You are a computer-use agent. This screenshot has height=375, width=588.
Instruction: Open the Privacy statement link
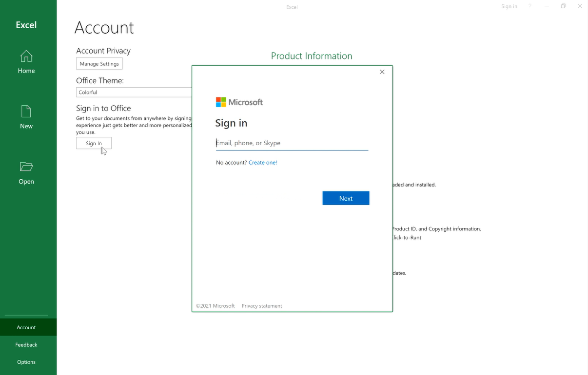coord(262,306)
